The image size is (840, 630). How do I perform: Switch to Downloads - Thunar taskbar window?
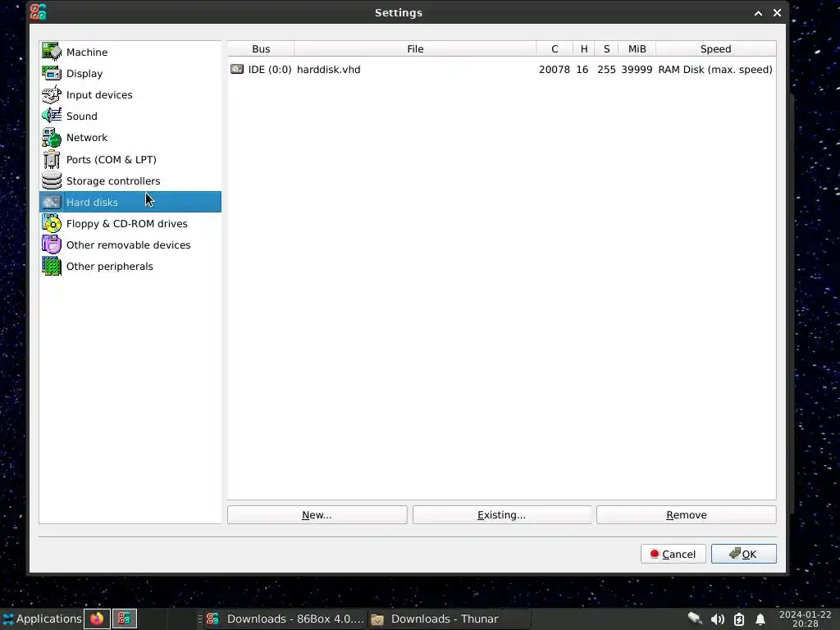(x=449, y=619)
